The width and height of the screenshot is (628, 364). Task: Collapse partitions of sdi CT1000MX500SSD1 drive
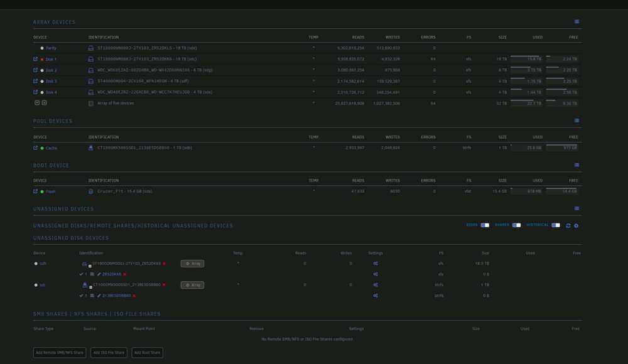[x=90, y=287]
